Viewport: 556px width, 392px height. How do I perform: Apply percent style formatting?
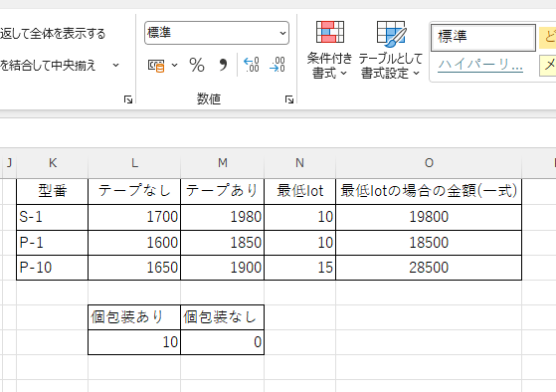(197, 66)
